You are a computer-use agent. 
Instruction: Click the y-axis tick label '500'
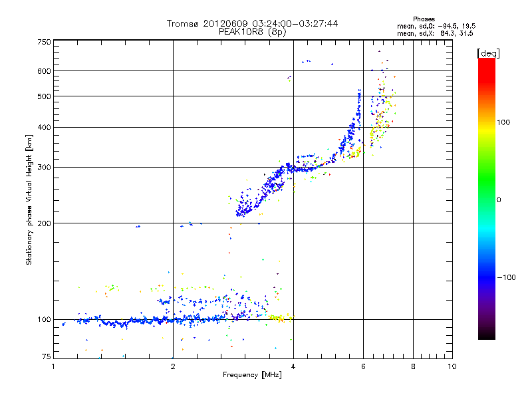point(44,96)
